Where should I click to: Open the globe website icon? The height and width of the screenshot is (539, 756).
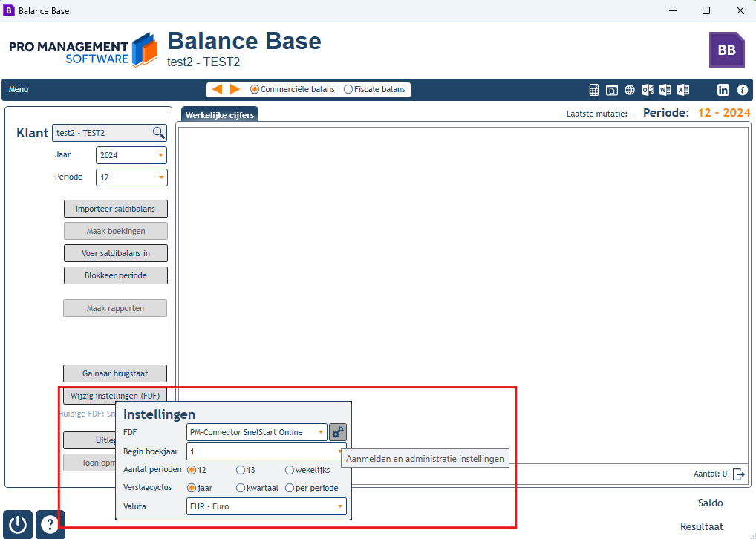coord(630,90)
